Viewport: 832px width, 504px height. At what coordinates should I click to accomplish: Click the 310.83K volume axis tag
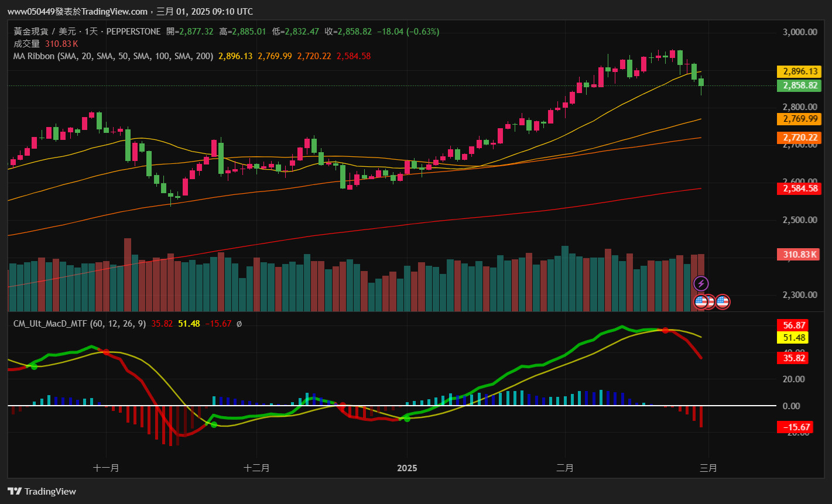coord(799,254)
